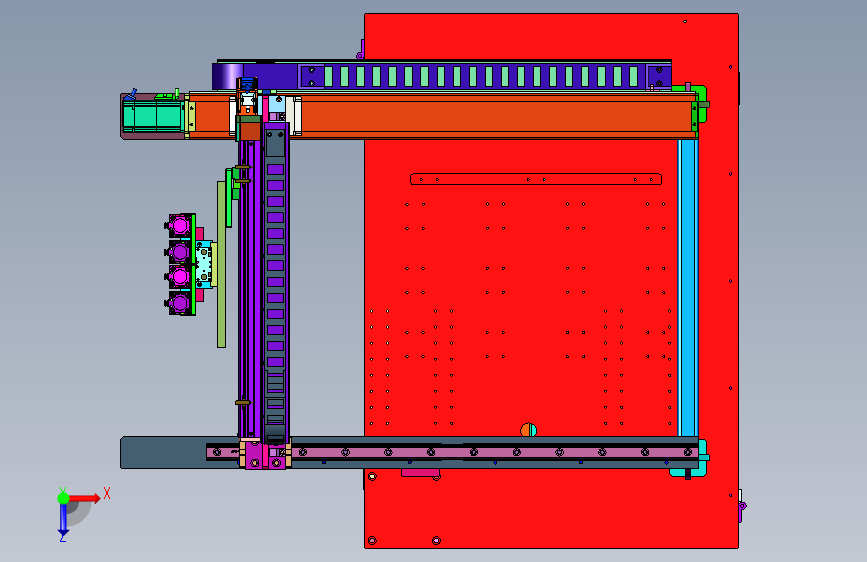Click the blue Z axis arrow of the triad
Screen dimensions: 867x562
pos(63,520)
